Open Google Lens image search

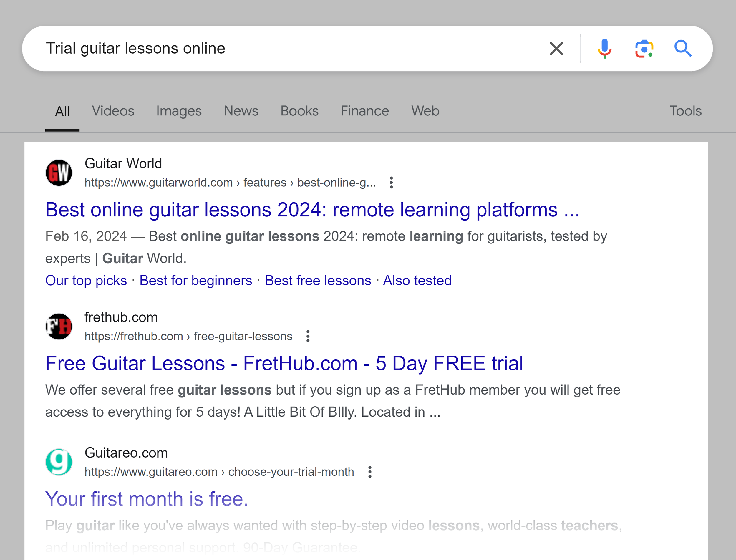tap(644, 48)
